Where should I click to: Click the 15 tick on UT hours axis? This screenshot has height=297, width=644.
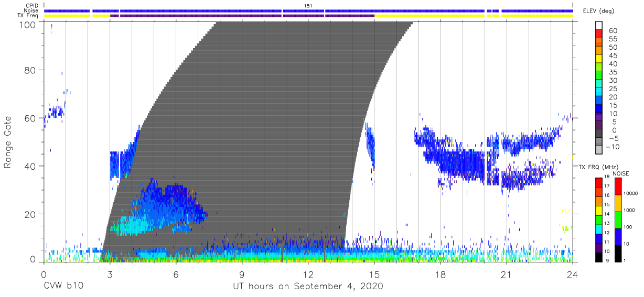coord(374,273)
